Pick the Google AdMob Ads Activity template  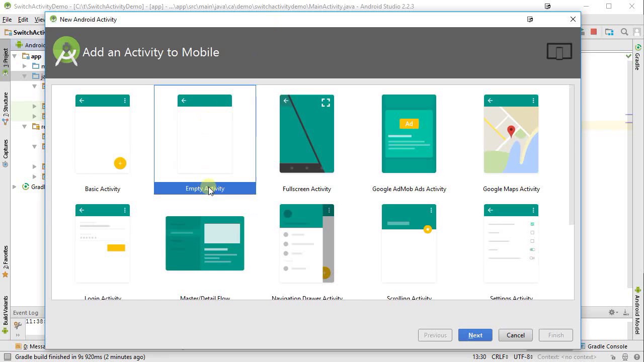[409, 134]
